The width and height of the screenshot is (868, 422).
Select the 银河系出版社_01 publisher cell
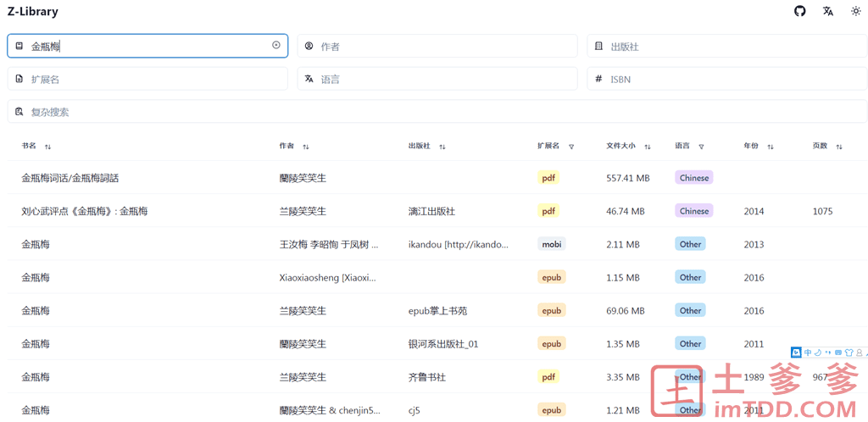click(442, 344)
